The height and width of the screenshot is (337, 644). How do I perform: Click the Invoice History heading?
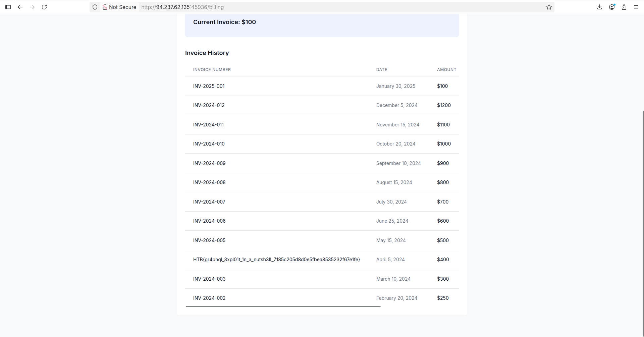pyautogui.click(x=207, y=53)
